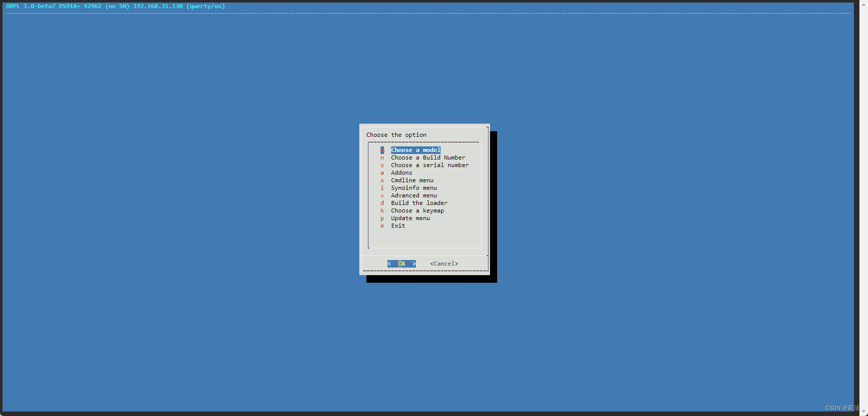Click the 42962 build number in header

tap(92, 6)
